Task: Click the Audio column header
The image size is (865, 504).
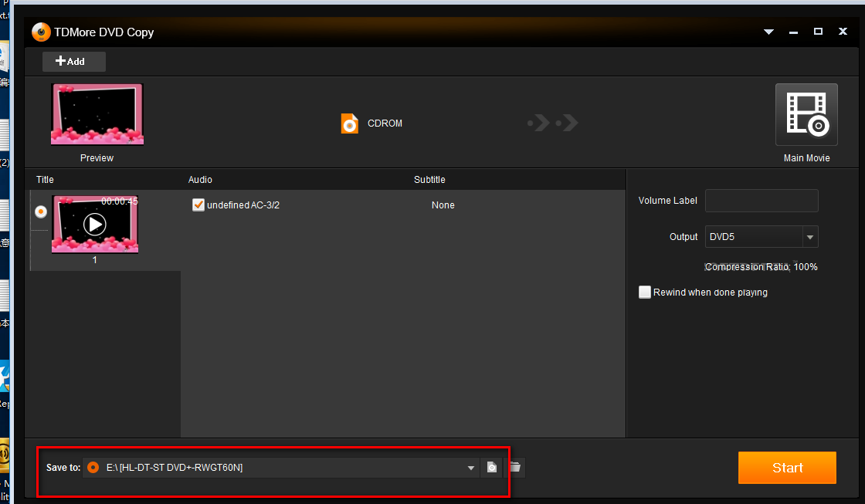Action: pos(200,180)
